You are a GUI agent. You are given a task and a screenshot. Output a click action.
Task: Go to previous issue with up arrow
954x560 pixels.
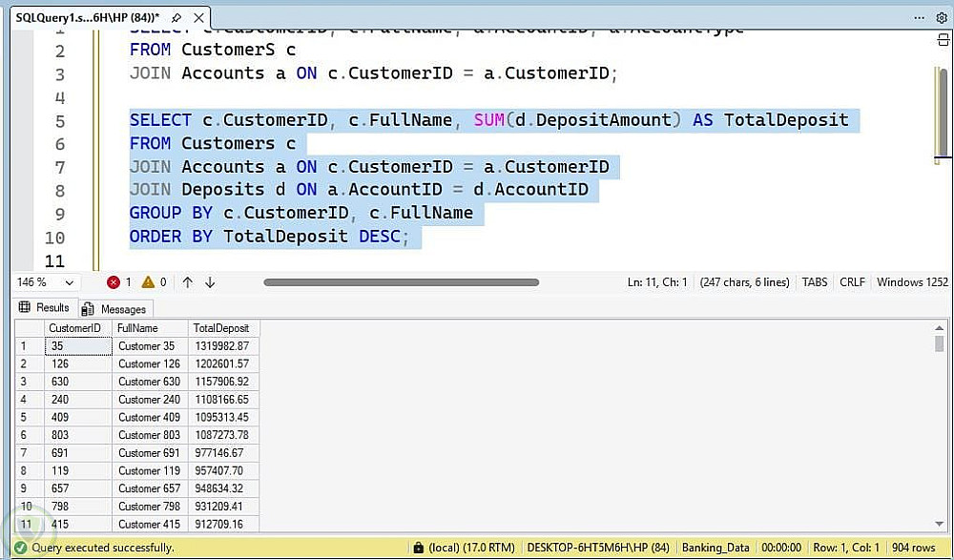pyautogui.click(x=187, y=282)
